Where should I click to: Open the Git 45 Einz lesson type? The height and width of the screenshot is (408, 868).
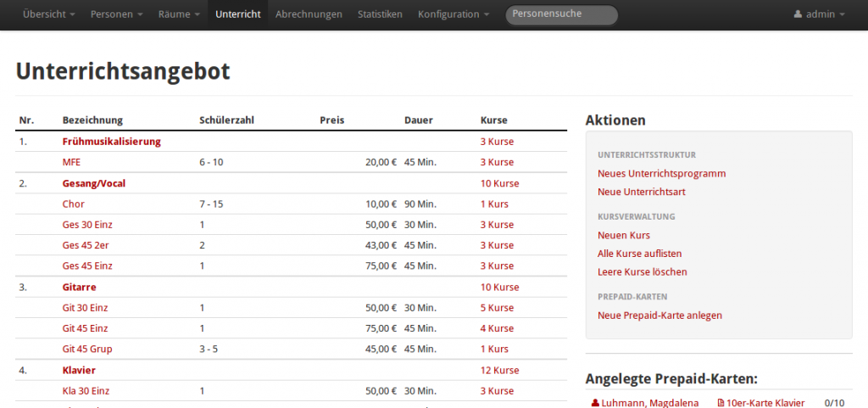[x=86, y=328]
